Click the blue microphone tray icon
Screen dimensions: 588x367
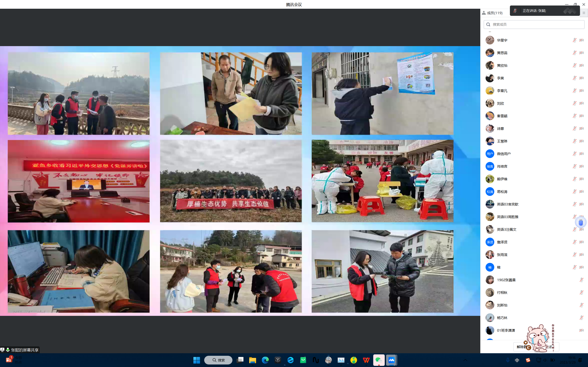(x=508, y=360)
